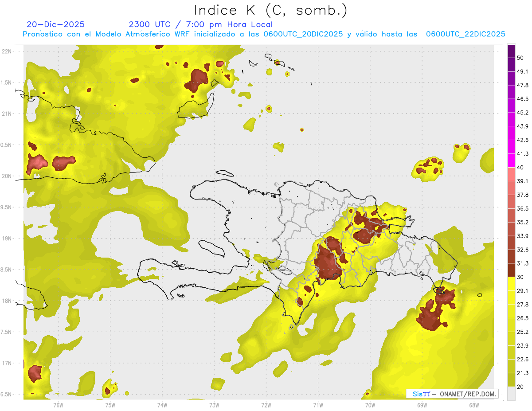Click color scale value "26.5"

coord(523,318)
